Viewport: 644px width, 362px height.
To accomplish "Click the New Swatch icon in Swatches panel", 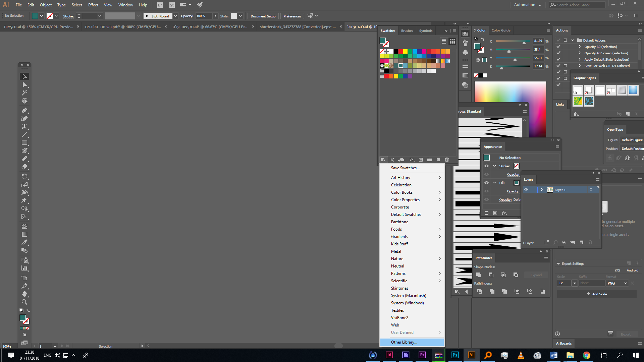I will (x=438, y=160).
